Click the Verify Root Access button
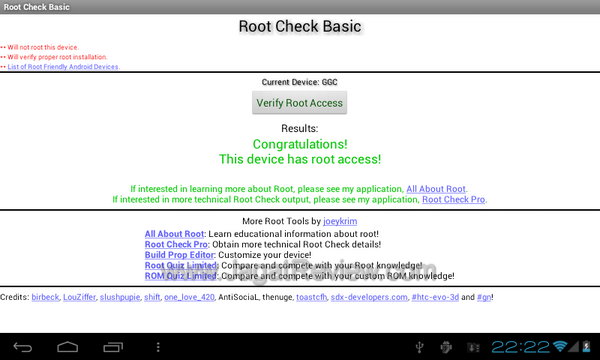The width and height of the screenshot is (600, 360). (x=299, y=103)
